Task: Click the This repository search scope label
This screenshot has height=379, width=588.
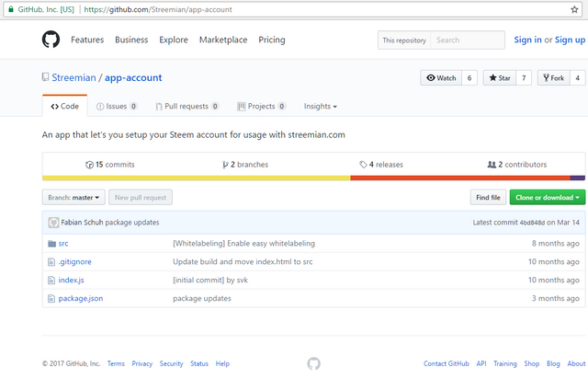Action: click(x=404, y=40)
